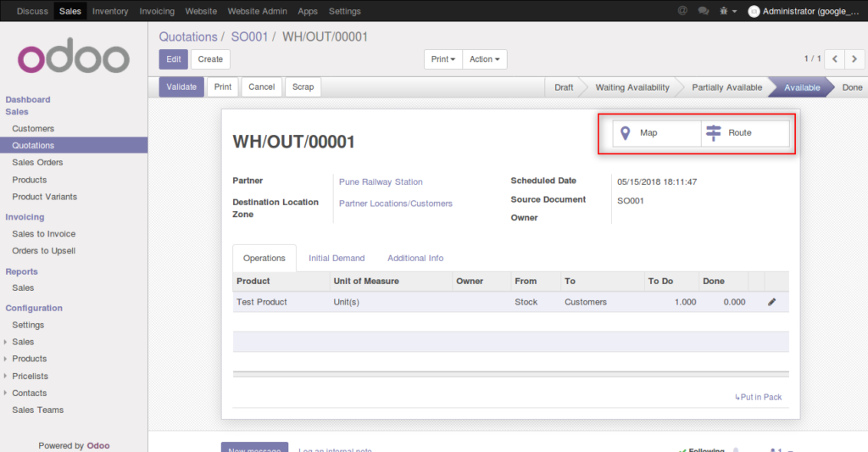
Task: Switch to the Initial Demand tab
Action: point(337,258)
